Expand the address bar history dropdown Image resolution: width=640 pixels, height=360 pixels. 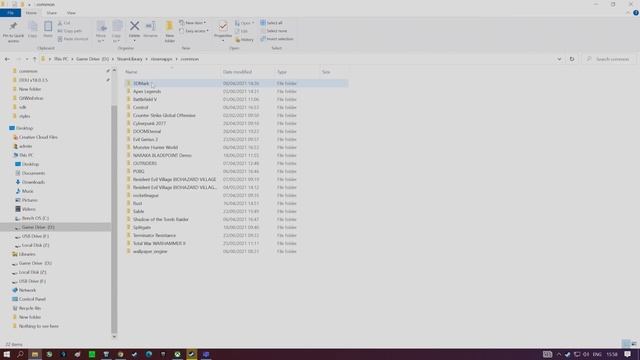pyautogui.click(x=559, y=59)
